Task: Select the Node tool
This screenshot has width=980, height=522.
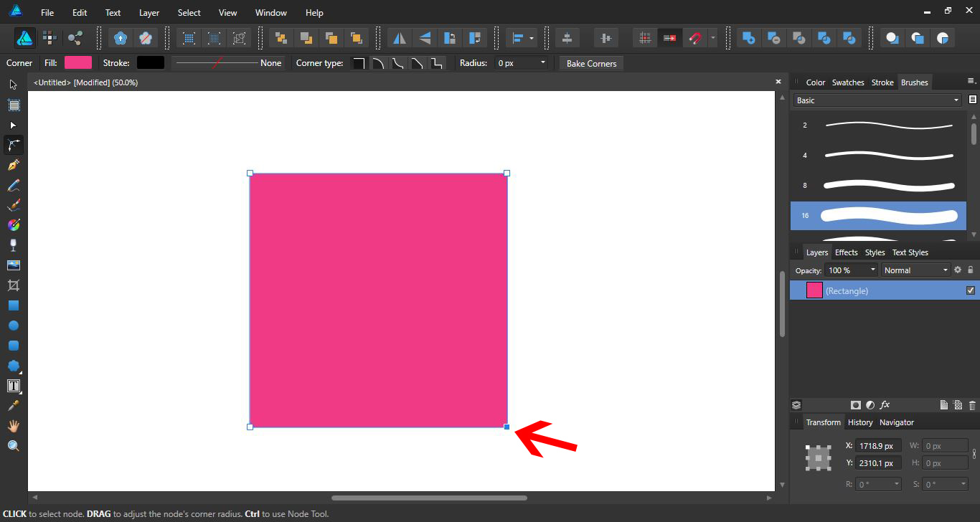Action: (13, 125)
